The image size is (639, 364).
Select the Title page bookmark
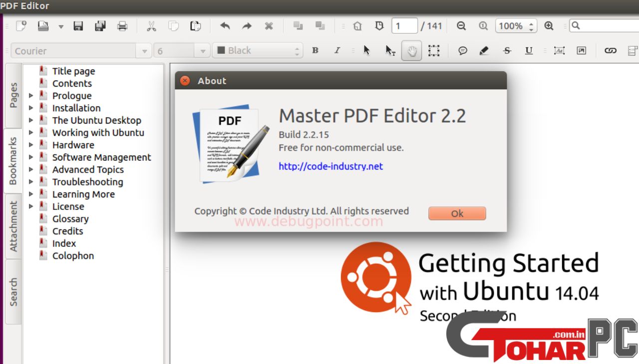pyautogui.click(x=73, y=71)
